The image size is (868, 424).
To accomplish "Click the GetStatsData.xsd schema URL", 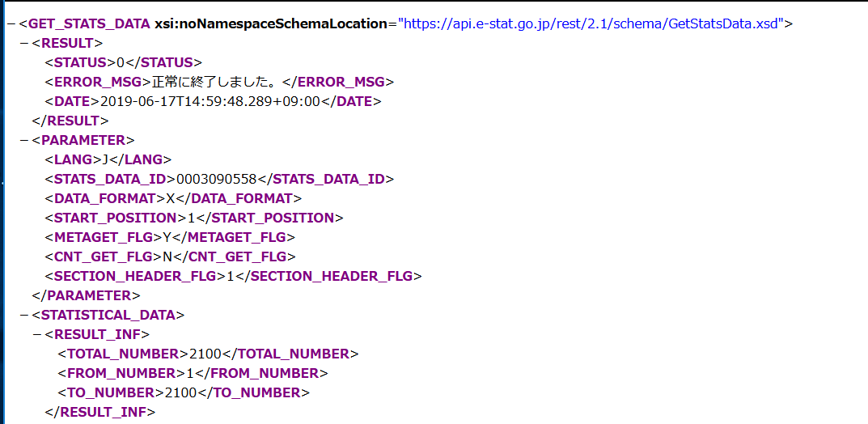I will [590, 23].
